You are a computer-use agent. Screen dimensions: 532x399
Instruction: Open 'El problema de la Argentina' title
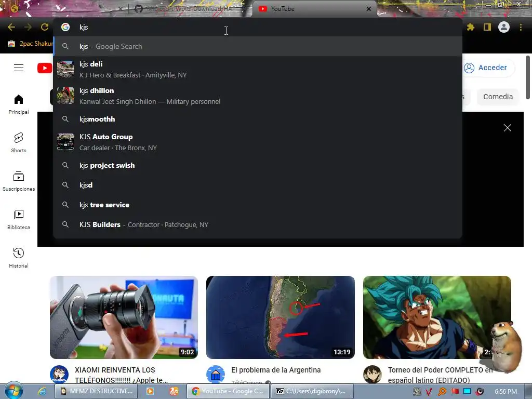click(x=276, y=370)
